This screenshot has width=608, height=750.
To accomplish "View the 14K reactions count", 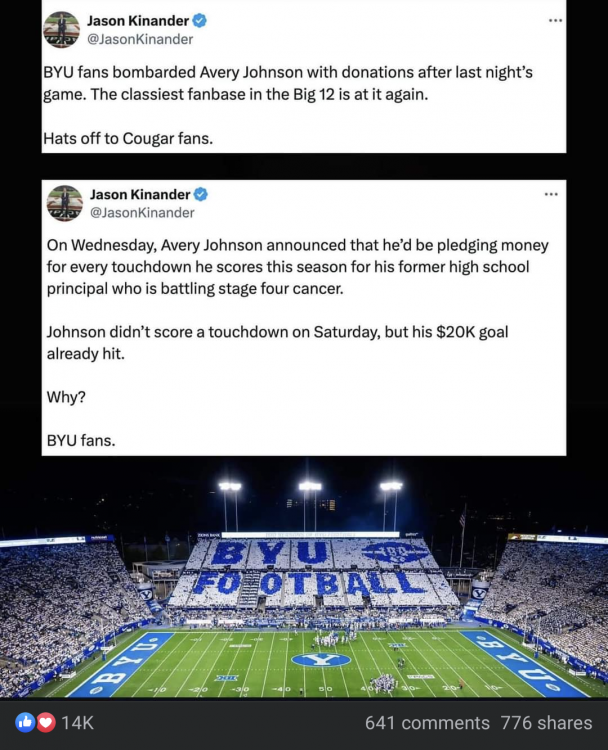I will click(x=78, y=722).
